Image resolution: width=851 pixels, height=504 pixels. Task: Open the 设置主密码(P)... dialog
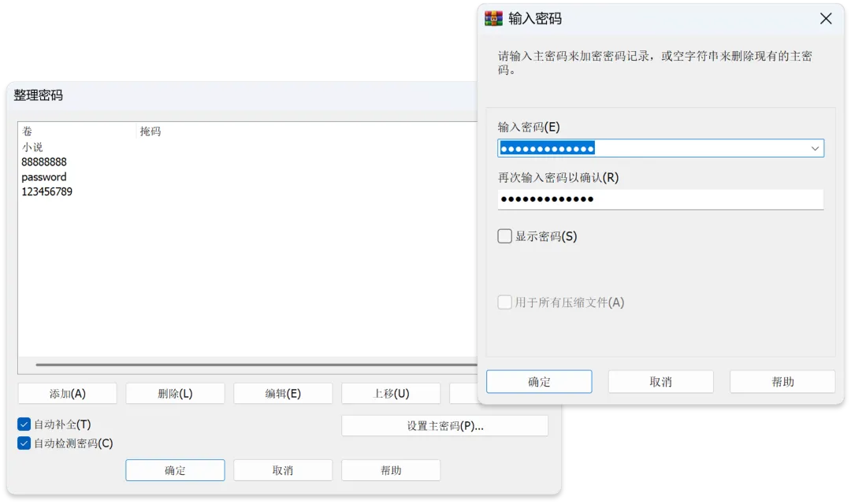pyautogui.click(x=444, y=426)
